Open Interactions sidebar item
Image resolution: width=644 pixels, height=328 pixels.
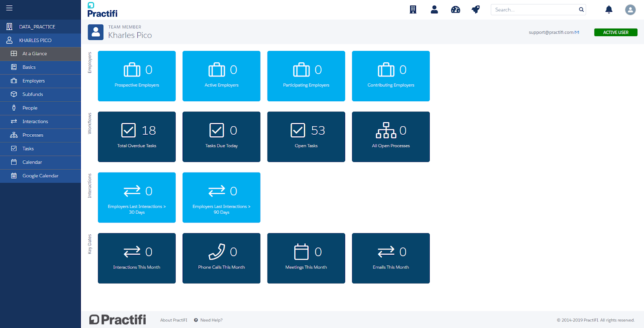[x=40, y=122]
